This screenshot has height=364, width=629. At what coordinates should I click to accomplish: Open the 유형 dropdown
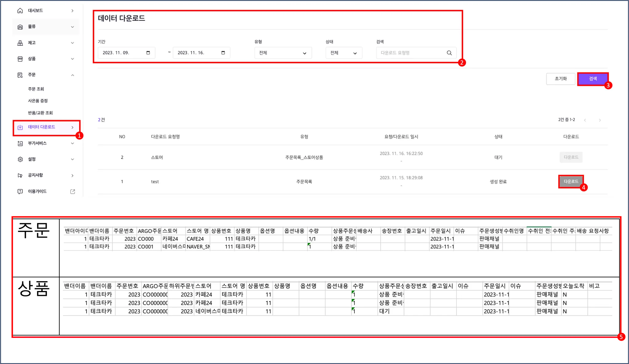coord(283,53)
